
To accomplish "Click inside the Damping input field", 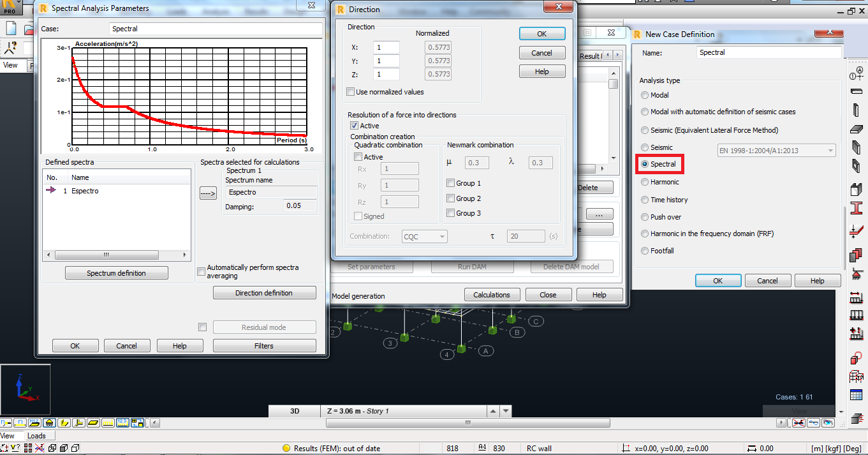I will click(x=300, y=205).
